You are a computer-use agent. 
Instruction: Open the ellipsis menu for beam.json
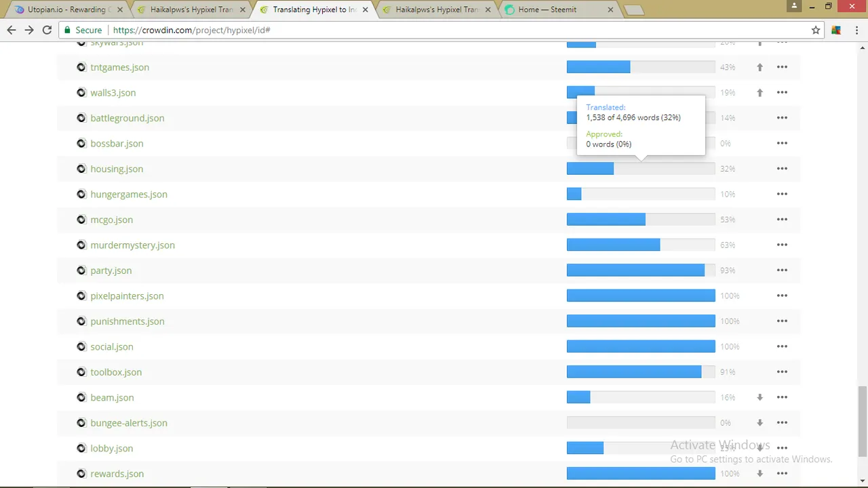click(x=782, y=397)
